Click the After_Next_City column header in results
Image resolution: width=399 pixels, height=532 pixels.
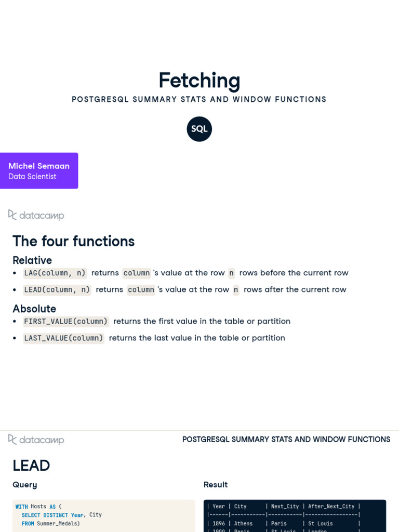(x=331, y=506)
